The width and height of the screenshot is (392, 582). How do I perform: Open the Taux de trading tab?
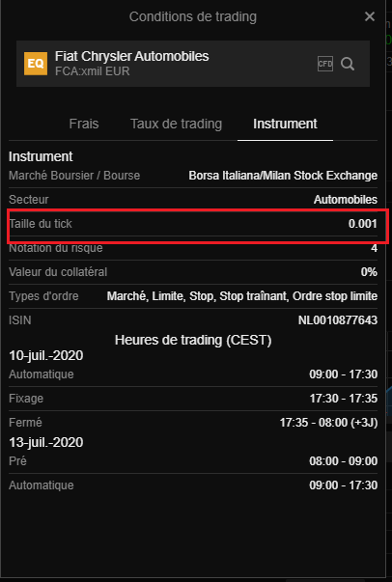point(176,124)
